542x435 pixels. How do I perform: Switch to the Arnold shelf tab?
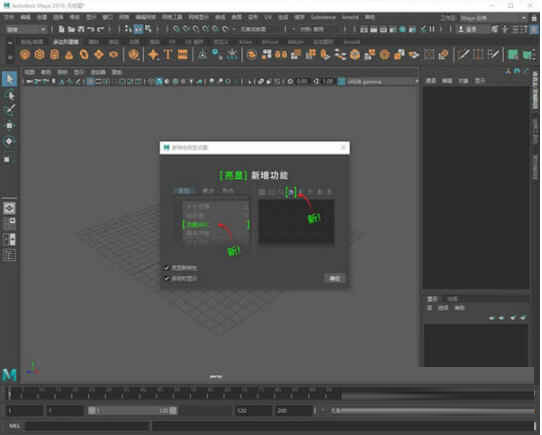[352, 42]
